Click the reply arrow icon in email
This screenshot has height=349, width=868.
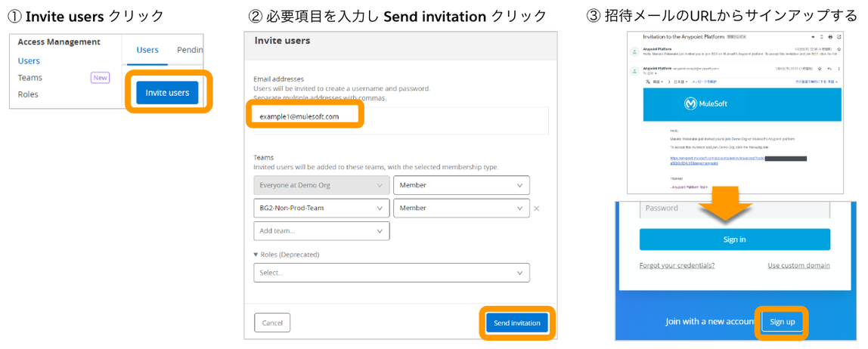[x=829, y=69]
